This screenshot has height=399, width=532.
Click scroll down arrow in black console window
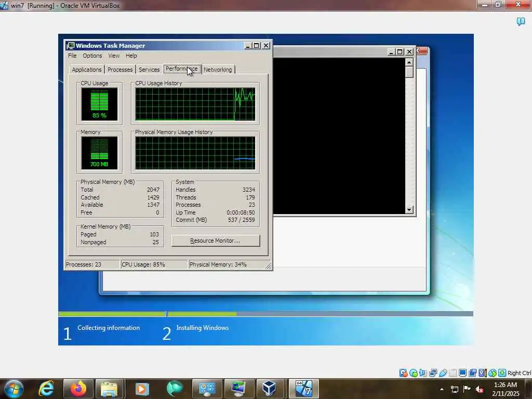(409, 210)
